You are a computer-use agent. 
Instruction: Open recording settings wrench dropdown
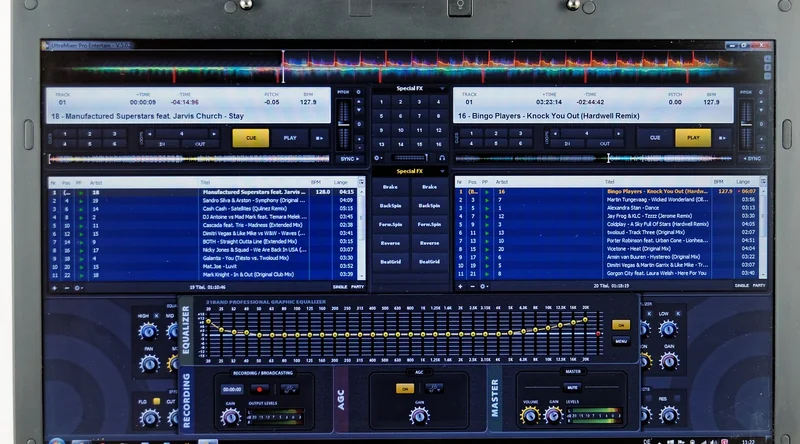[289, 389]
